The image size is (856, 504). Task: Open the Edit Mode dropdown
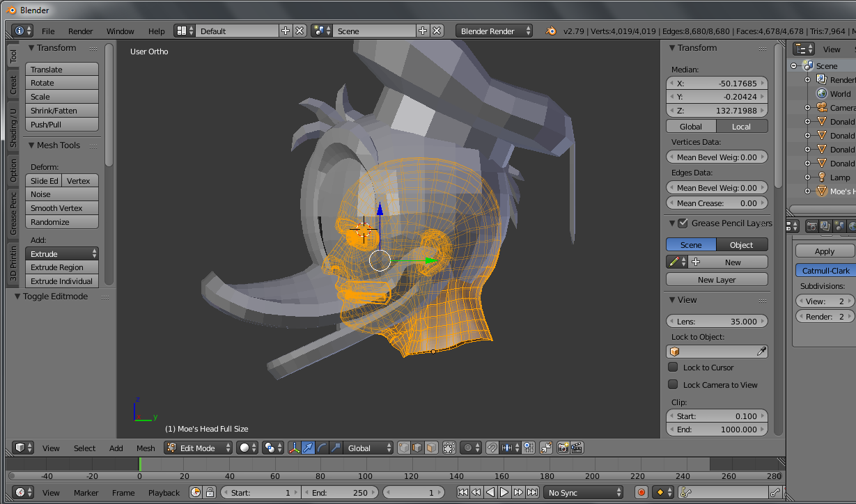pos(198,448)
